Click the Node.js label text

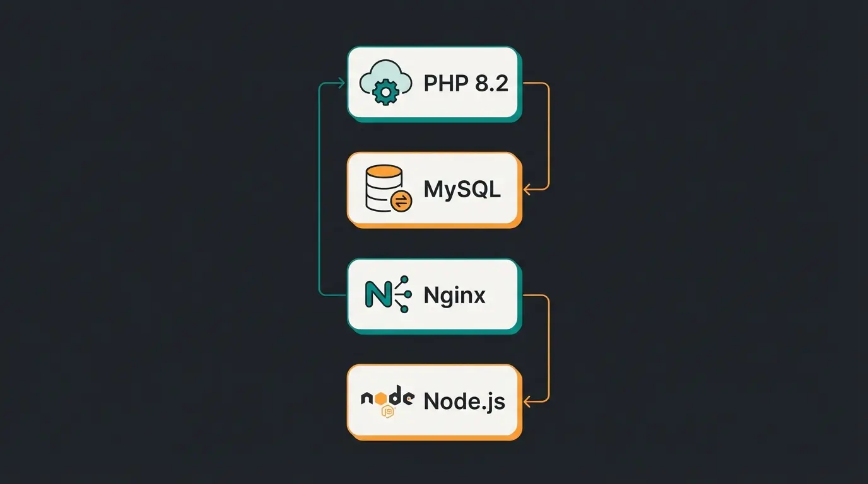pos(466,401)
